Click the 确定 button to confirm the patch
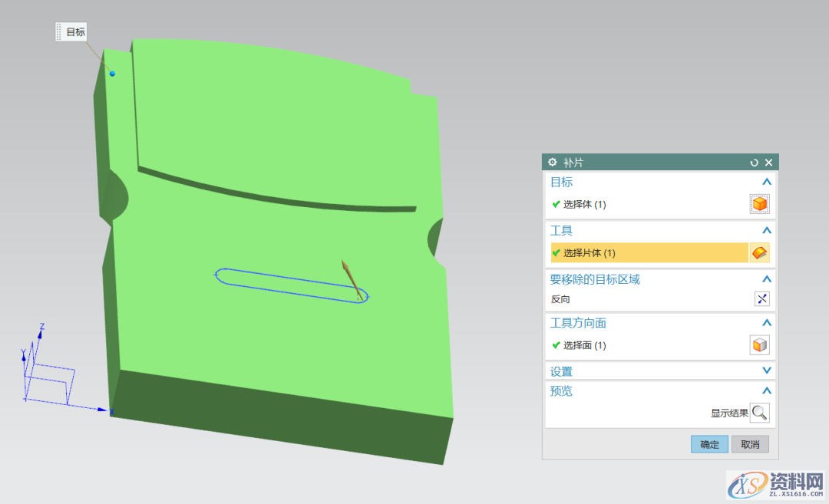This screenshot has width=829, height=504. point(708,444)
